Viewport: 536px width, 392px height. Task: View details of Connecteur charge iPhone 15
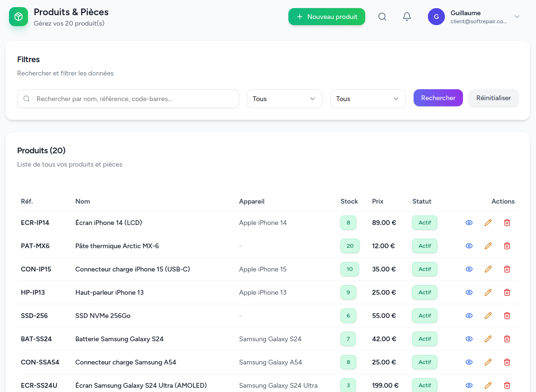point(469,269)
